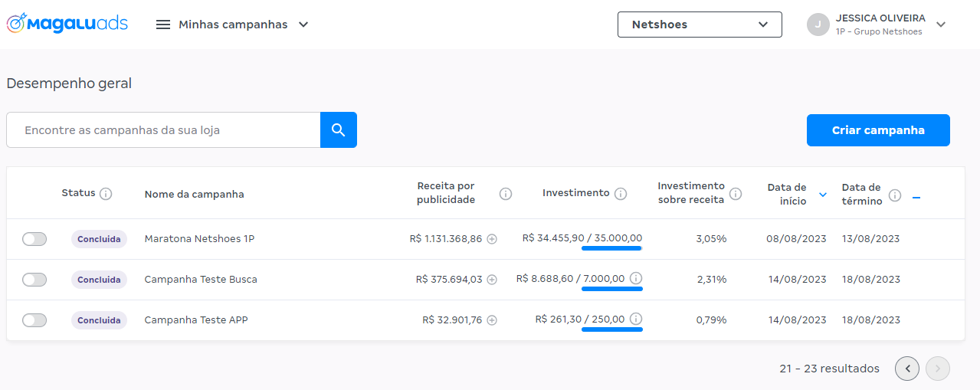
Task: Click the search magnifier button
Action: 338,130
